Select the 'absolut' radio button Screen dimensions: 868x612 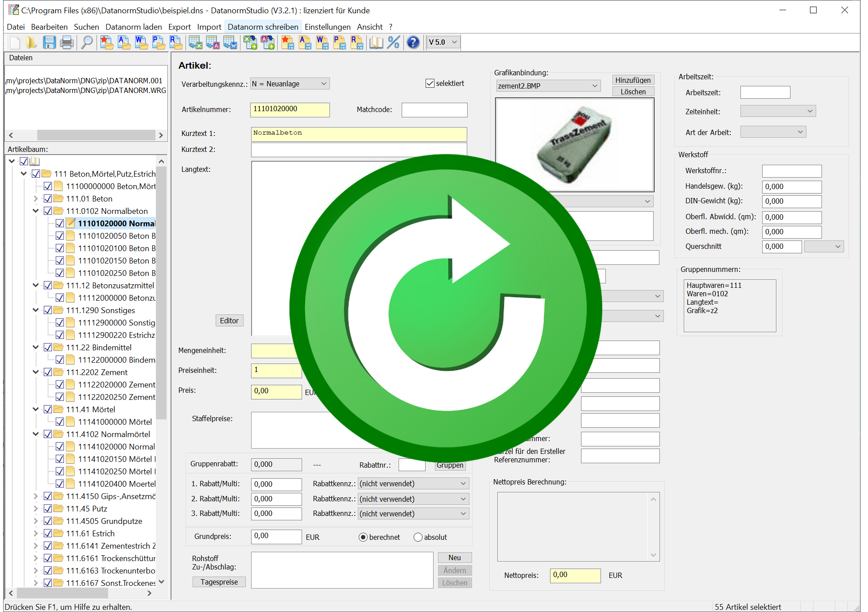click(418, 537)
